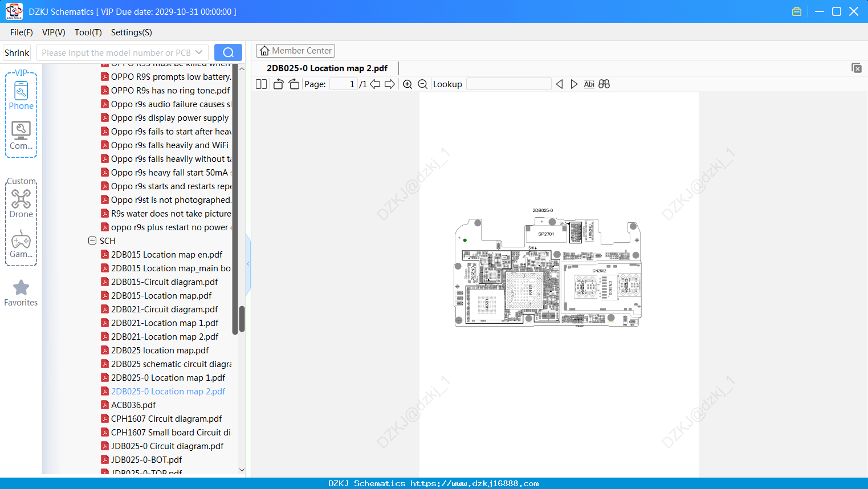Click the blue search magnifier button
This screenshot has height=489, width=868.
tap(228, 52)
